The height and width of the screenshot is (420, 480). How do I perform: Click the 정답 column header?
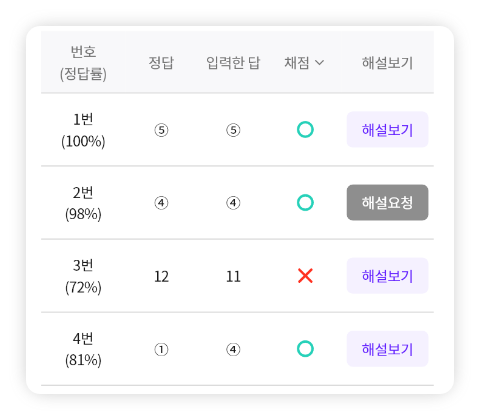161,63
